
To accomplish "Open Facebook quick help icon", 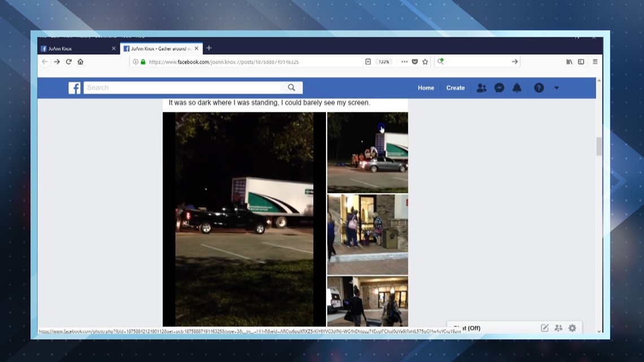I will click(x=538, y=88).
